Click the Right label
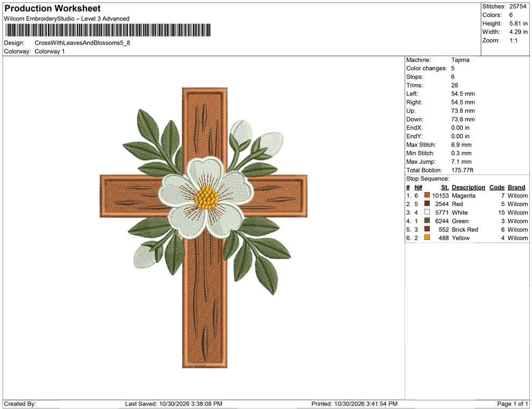532x409 pixels. (x=414, y=102)
